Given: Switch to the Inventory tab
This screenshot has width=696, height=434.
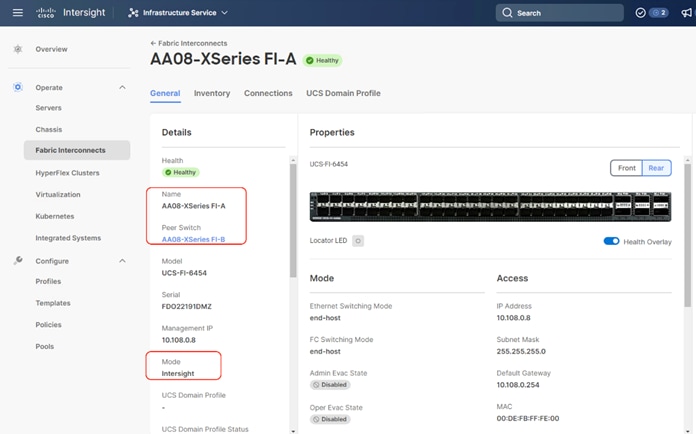Looking at the screenshot, I should click(212, 93).
